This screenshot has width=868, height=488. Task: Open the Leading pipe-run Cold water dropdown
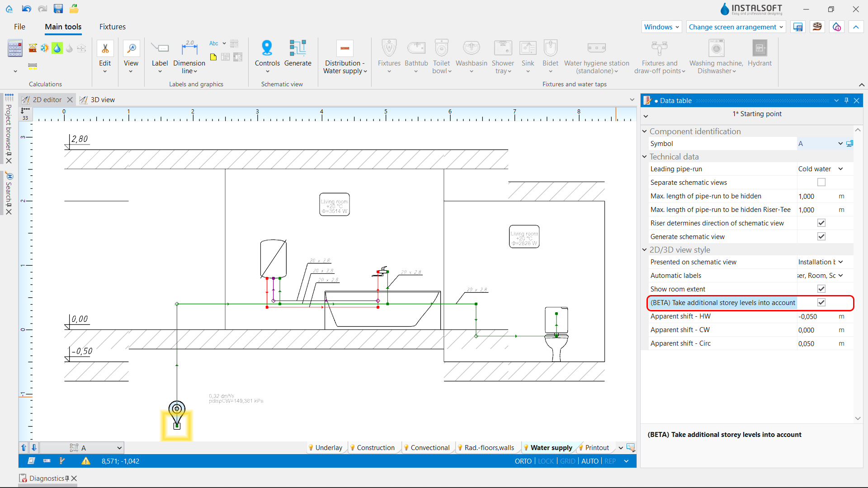click(x=821, y=169)
